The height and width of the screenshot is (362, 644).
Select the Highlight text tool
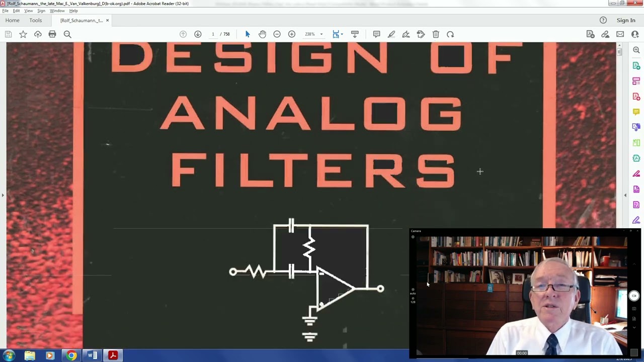point(391,34)
